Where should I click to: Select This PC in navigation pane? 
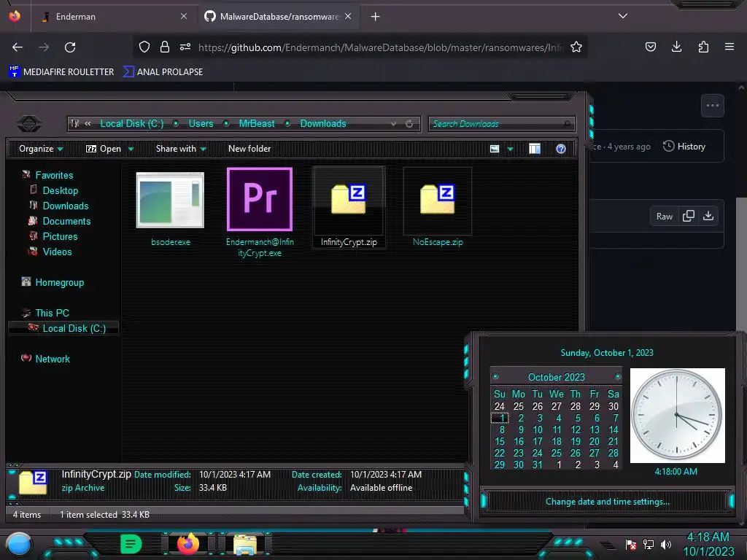52,313
